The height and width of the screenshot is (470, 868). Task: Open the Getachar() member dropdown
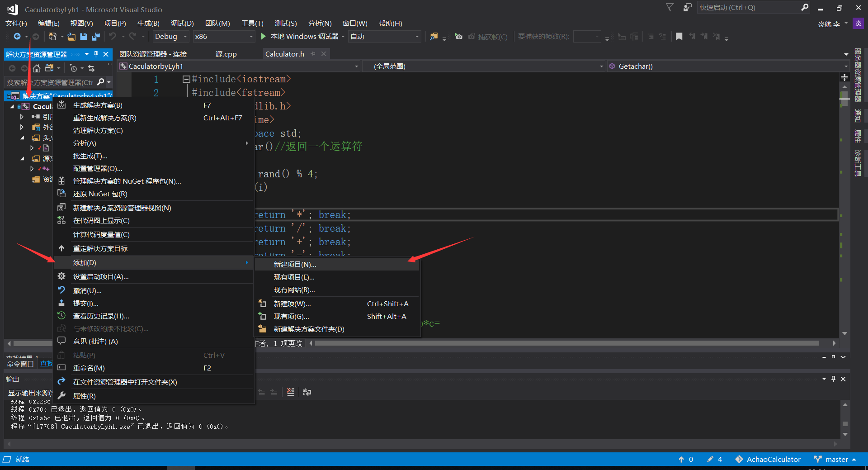[x=728, y=66]
